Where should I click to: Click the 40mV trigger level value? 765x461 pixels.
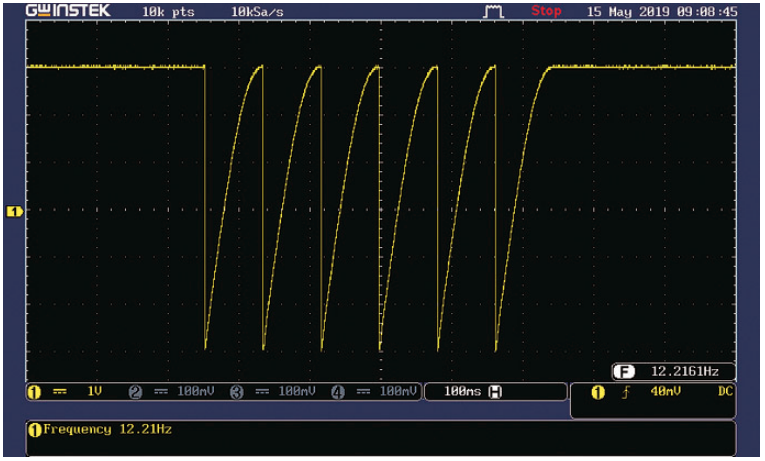click(665, 391)
